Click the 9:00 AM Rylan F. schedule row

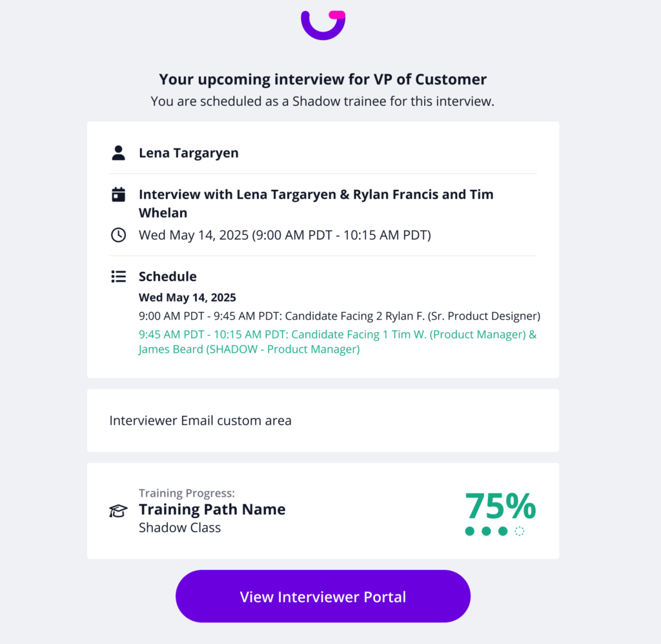[340, 316]
